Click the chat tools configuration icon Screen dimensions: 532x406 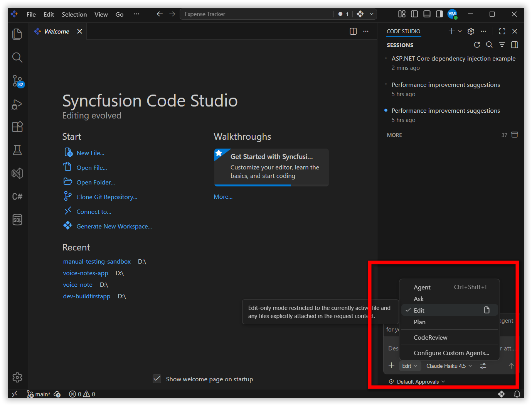tap(483, 366)
